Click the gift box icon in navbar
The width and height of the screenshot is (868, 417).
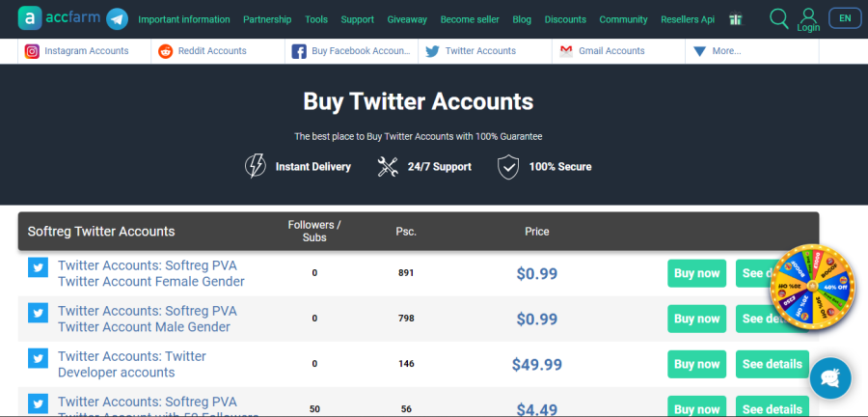736,19
